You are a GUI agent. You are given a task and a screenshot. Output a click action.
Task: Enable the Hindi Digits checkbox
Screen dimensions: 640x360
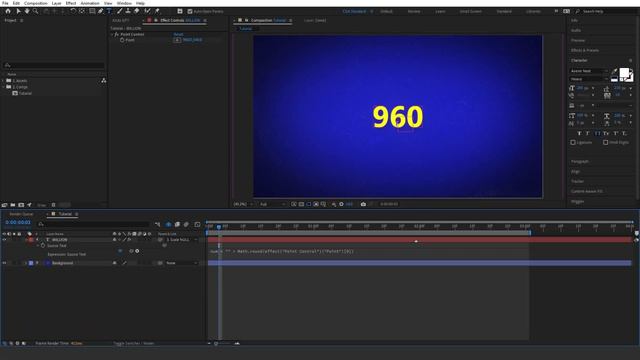point(606,142)
